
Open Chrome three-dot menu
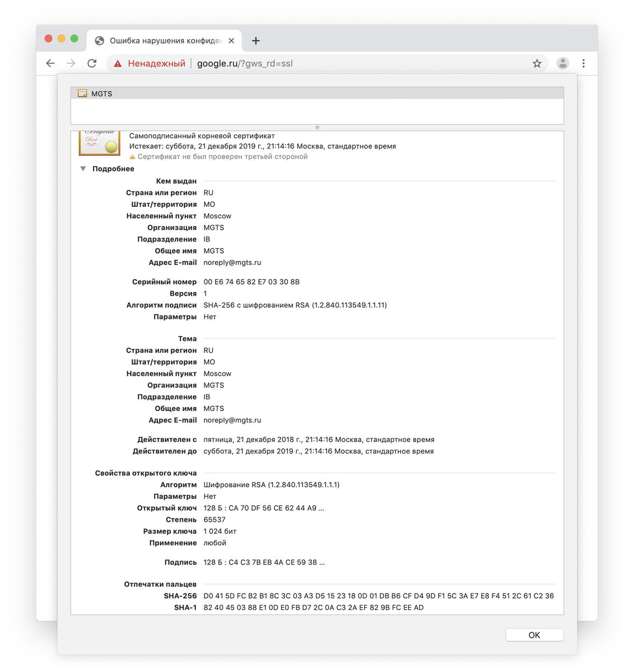(x=584, y=63)
